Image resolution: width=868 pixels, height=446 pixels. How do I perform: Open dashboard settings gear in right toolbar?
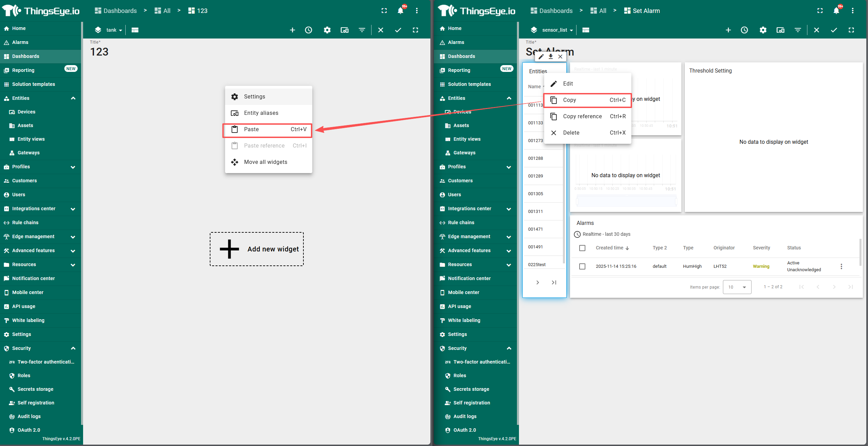click(763, 30)
